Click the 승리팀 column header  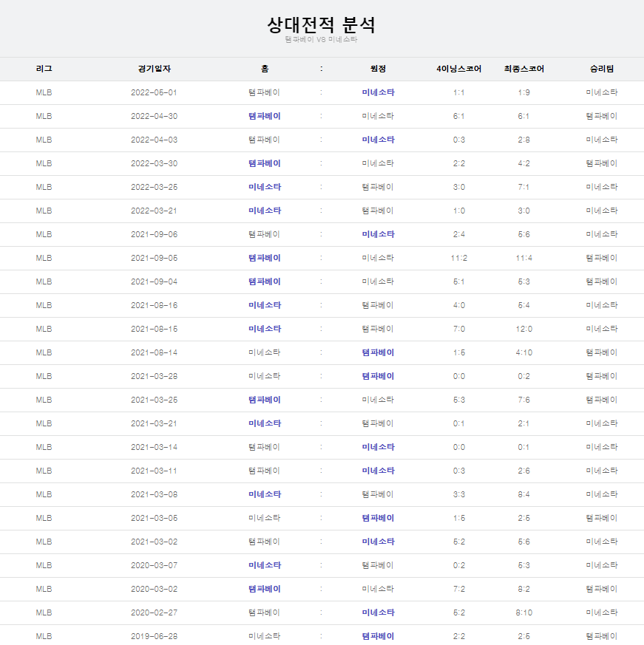pyautogui.click(x=602, y=69)
